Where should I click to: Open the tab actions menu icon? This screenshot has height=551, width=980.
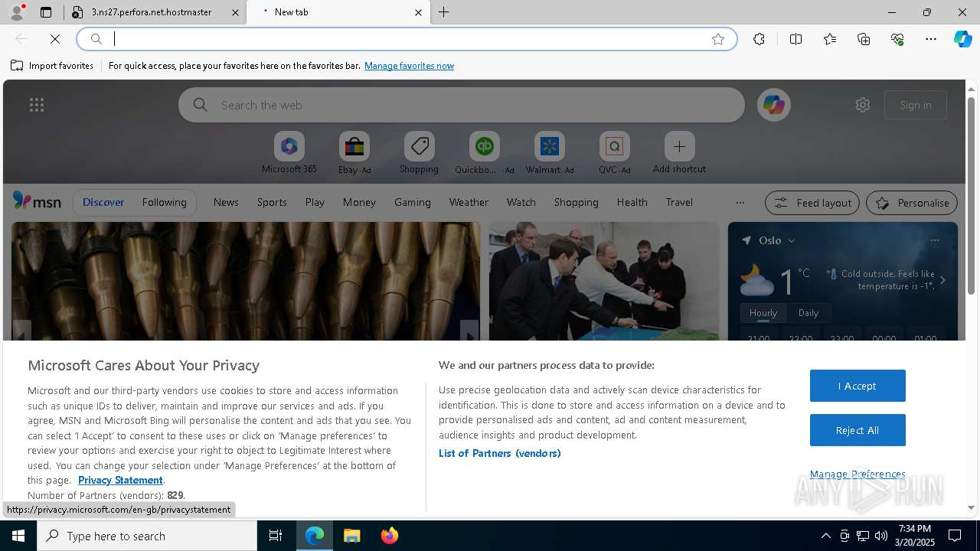tap(46, 12)
